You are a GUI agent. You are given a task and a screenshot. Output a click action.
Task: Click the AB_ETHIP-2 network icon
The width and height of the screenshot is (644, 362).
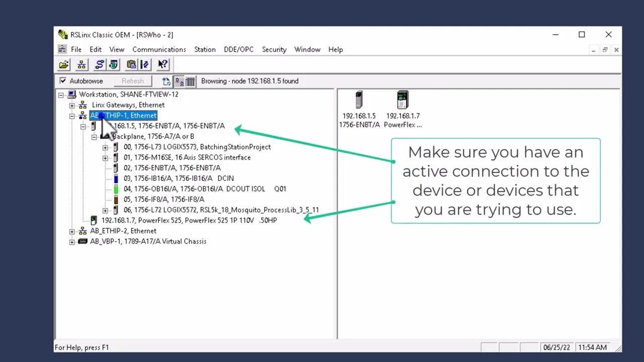click(83, 231)
